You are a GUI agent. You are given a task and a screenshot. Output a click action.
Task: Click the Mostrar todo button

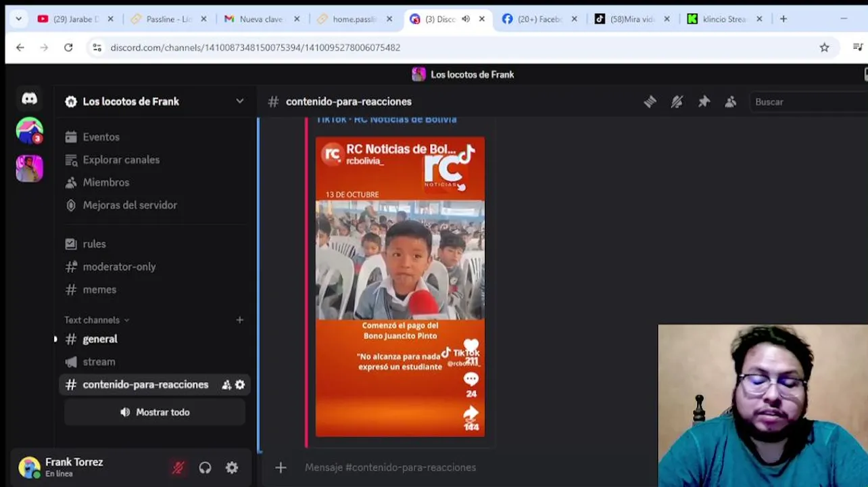click(155, 412)
